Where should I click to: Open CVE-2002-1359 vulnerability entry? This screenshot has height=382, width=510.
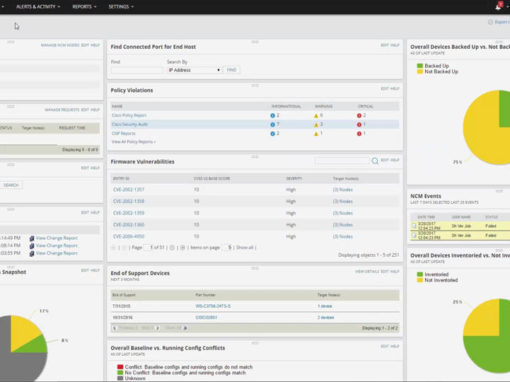click(x=129, y=213)
